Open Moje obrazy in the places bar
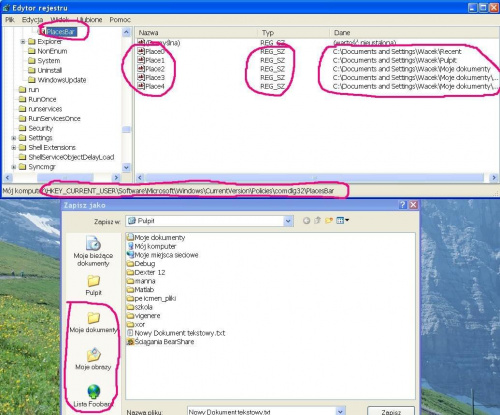Viewport: 500px width, 415px height. 93,359
